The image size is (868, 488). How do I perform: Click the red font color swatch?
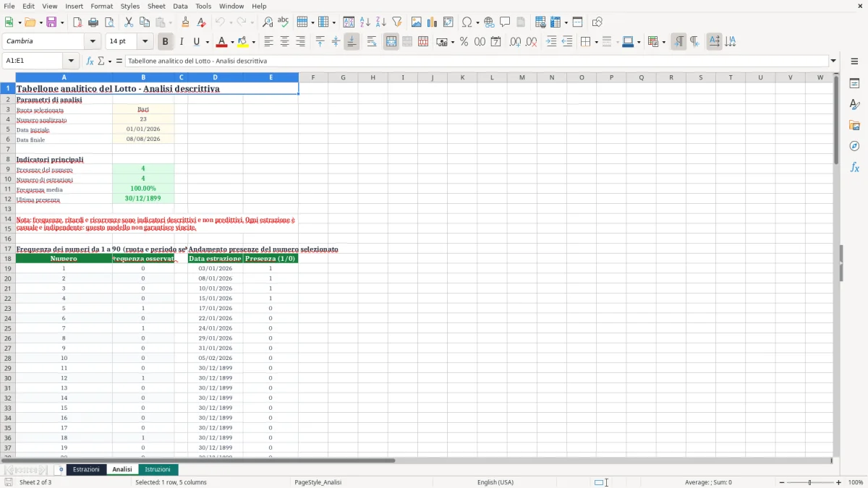(x=221, y=42)
